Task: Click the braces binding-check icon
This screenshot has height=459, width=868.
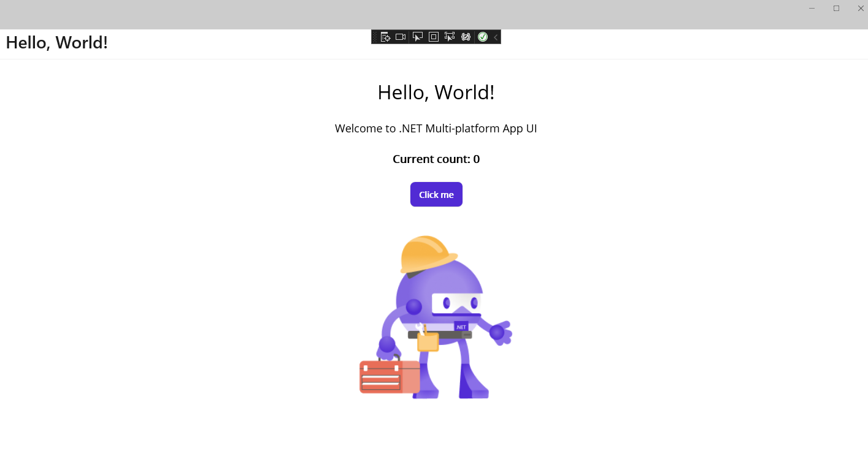Action: pyautogui.click(x=466, y=37)
